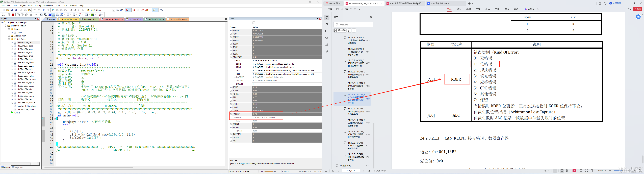Click the Show Next Statement arrow icon
Screen dimensions: 644x174
(x=36, y=15)
